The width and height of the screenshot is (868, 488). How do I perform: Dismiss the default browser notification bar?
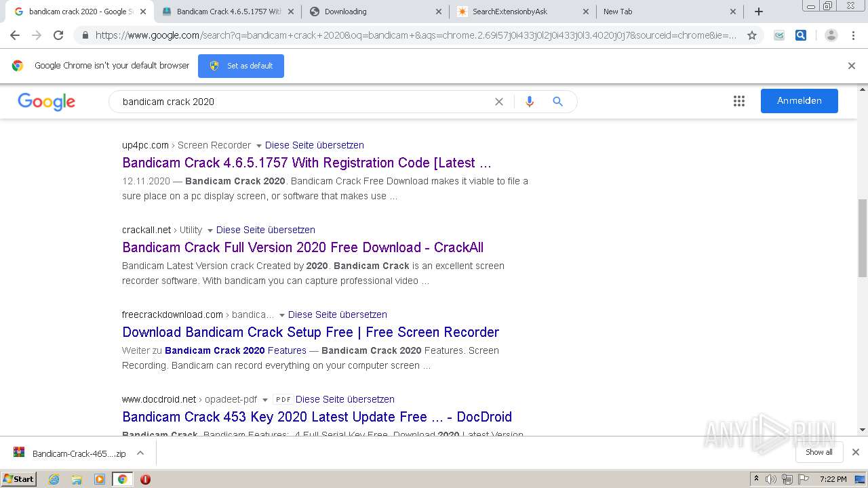[852, 66]
